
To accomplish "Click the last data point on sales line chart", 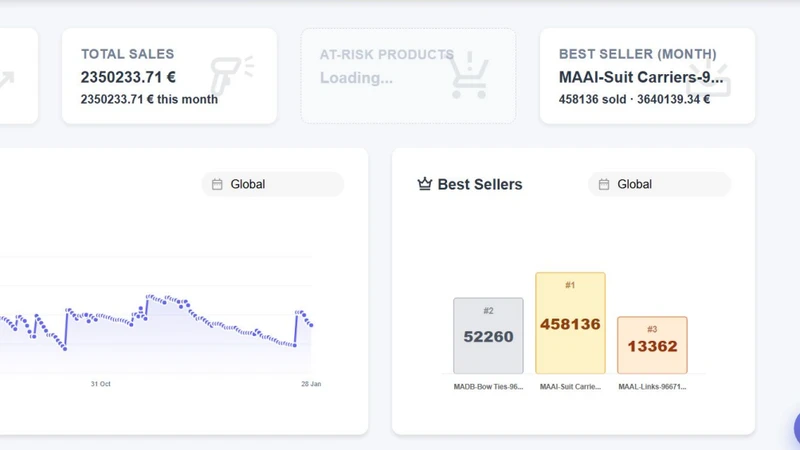I will [311, 325].
